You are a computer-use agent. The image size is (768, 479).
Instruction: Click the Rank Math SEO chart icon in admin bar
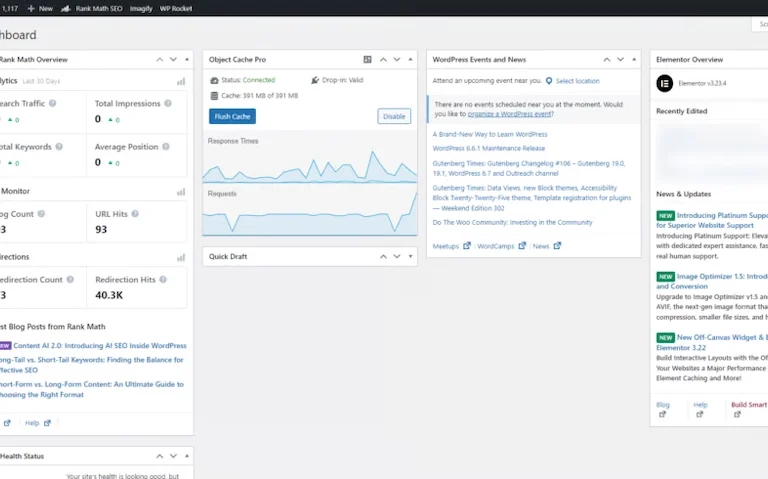click(x=66, y=8)
